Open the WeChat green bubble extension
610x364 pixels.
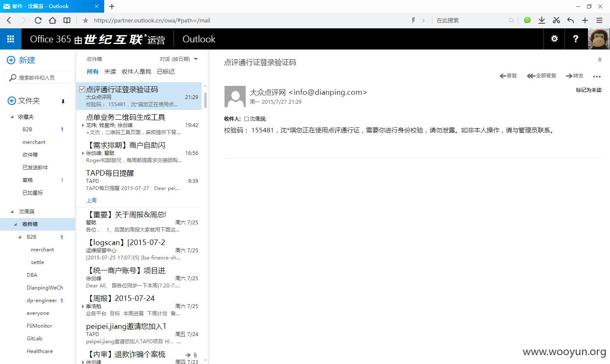(527, 20)
